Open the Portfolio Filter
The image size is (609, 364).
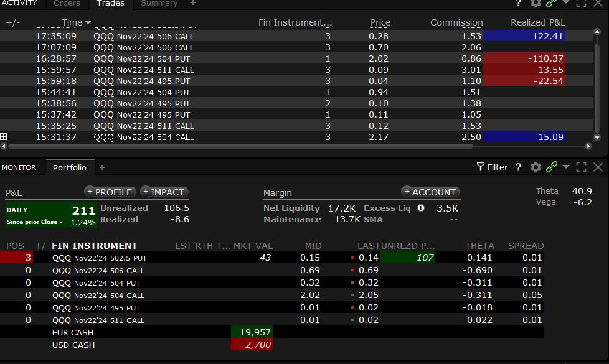492,167
